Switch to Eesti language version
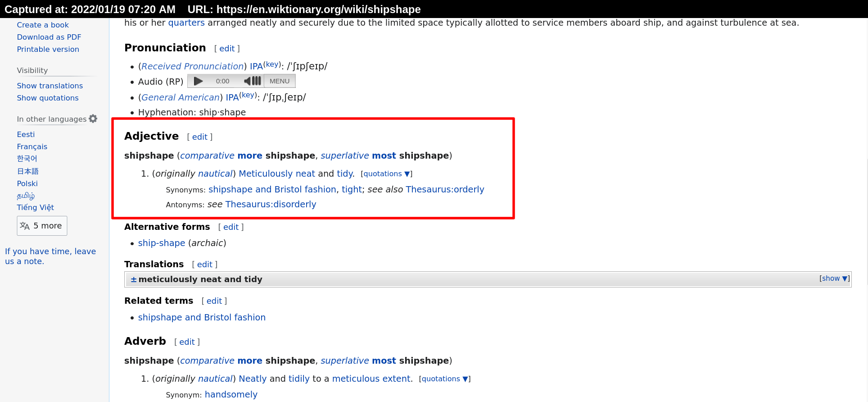Image resolution: width=868 pixels, height=402 pixels. (x=26, y=134)
